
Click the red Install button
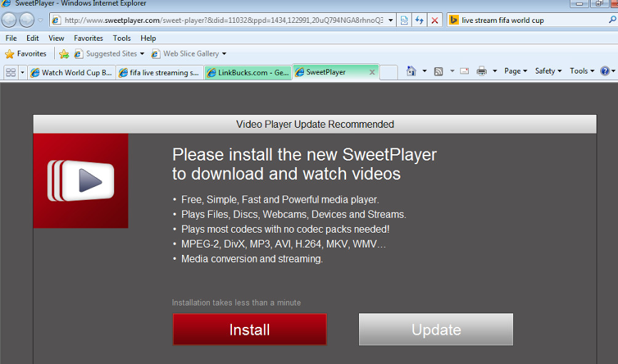[x=249, y=330]
